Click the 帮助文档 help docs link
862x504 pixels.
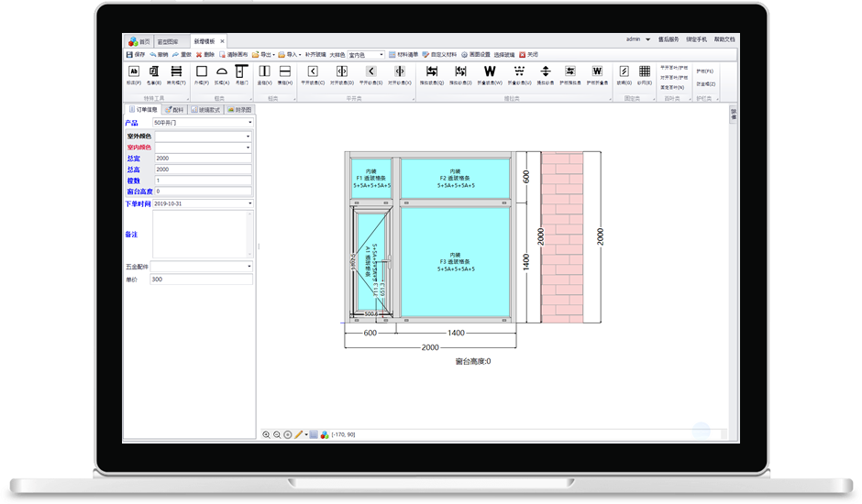[x=724, y=39]
